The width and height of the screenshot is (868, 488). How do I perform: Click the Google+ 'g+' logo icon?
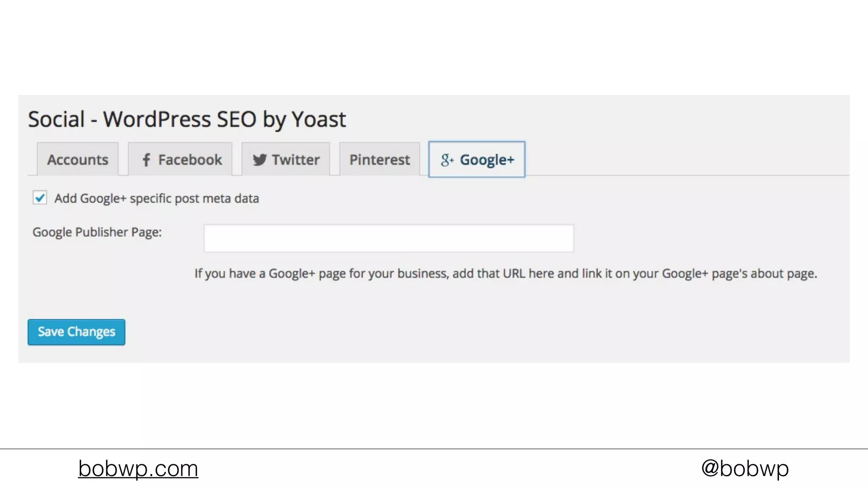[447, 160]
